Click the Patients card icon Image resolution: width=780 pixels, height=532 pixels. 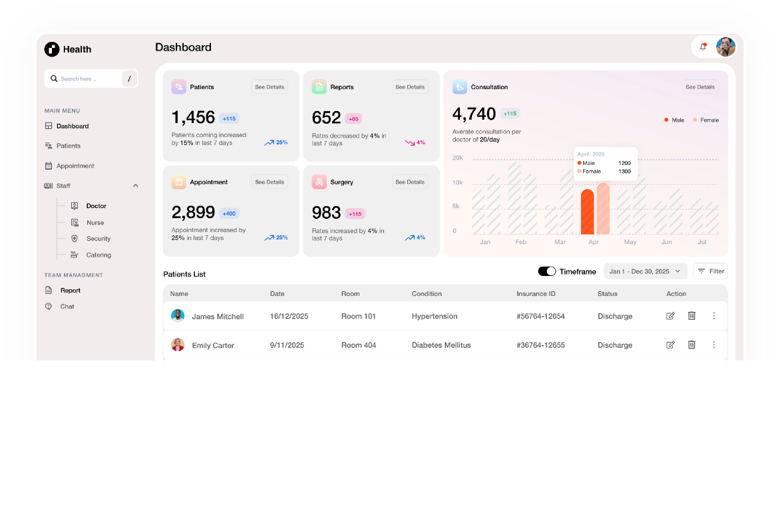point(178,86)
